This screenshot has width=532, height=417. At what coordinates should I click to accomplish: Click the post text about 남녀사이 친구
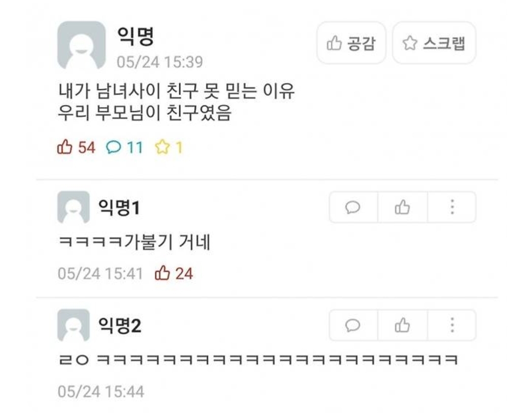(176, 102)
